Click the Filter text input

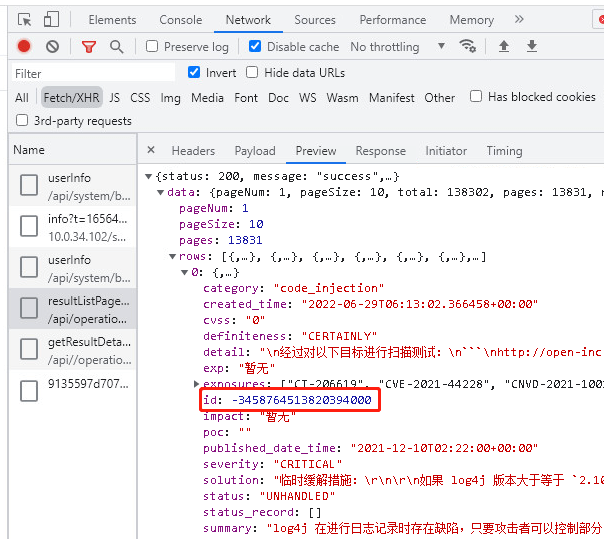pos(93,73)
